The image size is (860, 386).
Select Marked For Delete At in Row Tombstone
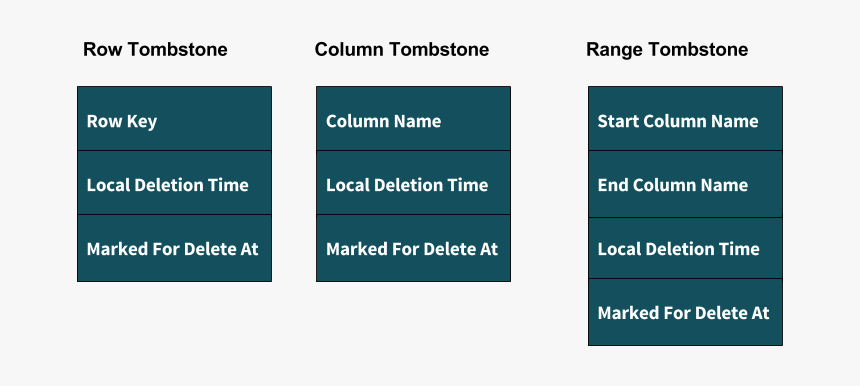174,248
